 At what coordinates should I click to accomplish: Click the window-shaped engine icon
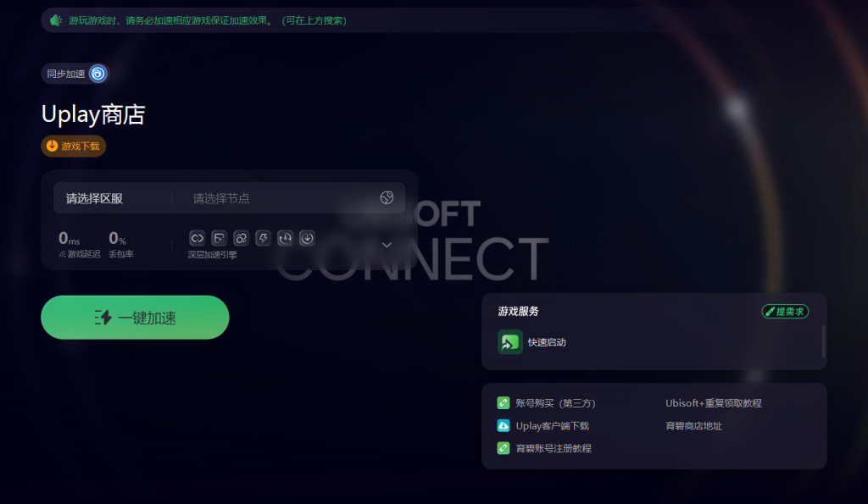(x=220, y=238)
